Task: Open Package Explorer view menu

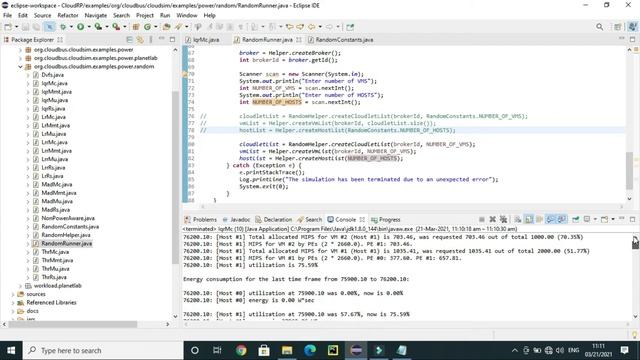Action: click(151, 40)
